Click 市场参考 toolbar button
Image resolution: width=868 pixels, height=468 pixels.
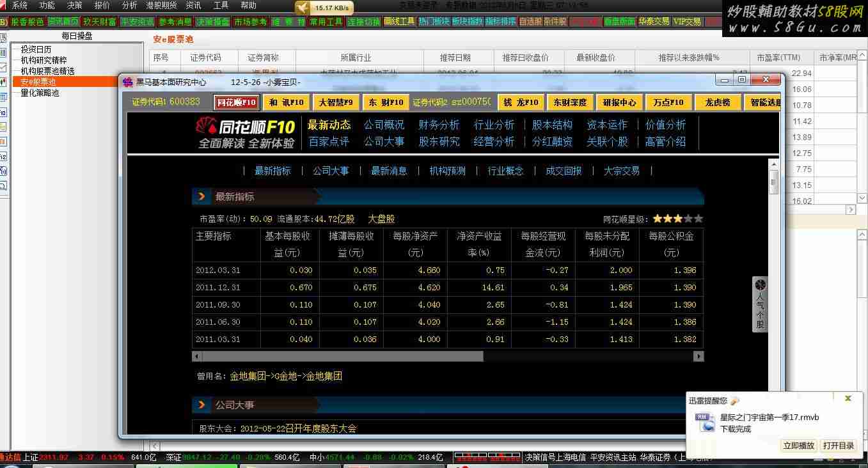click(250, 22)
